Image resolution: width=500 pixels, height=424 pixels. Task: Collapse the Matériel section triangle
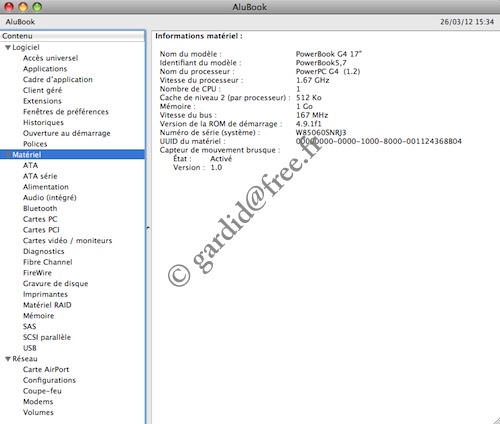8,155
